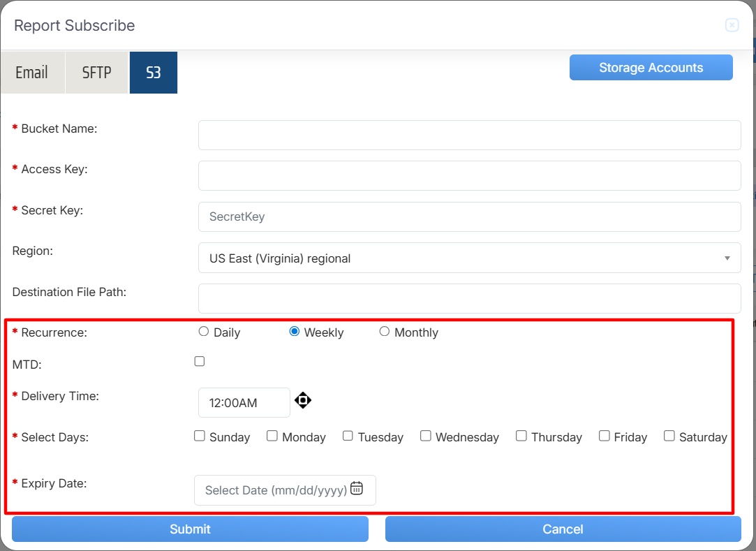The height and width of the screenshot is (551, 756).
Task: Close the Report Subscribe dialog
Action: pos(732,26)
